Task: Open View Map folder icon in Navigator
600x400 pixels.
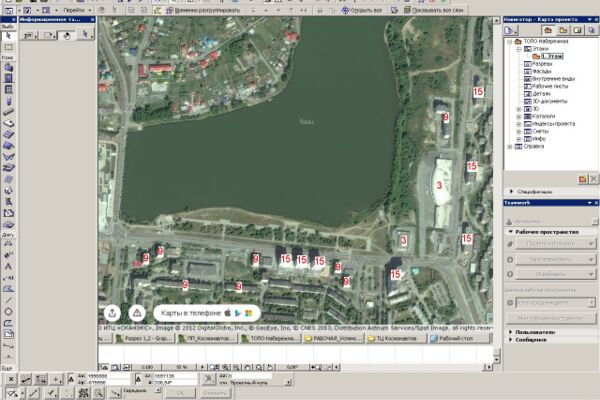Action: (563, 30)
